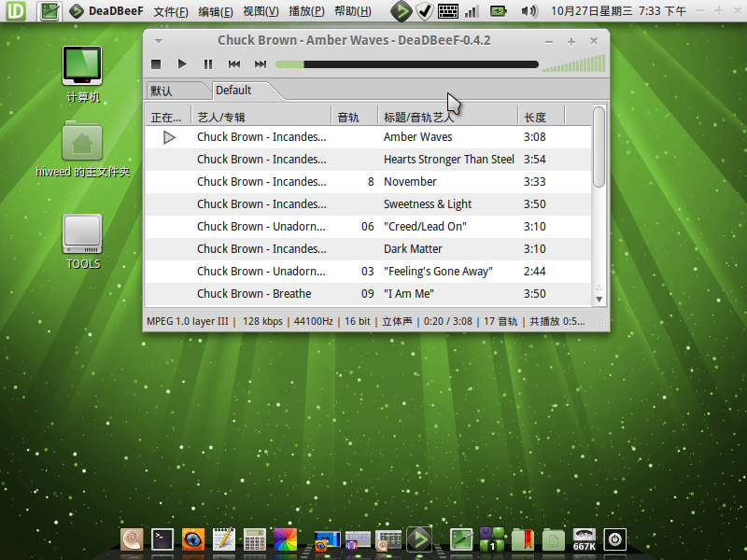Skip to next track
This screenshot has height=560, width=747.
pos(261,63)
